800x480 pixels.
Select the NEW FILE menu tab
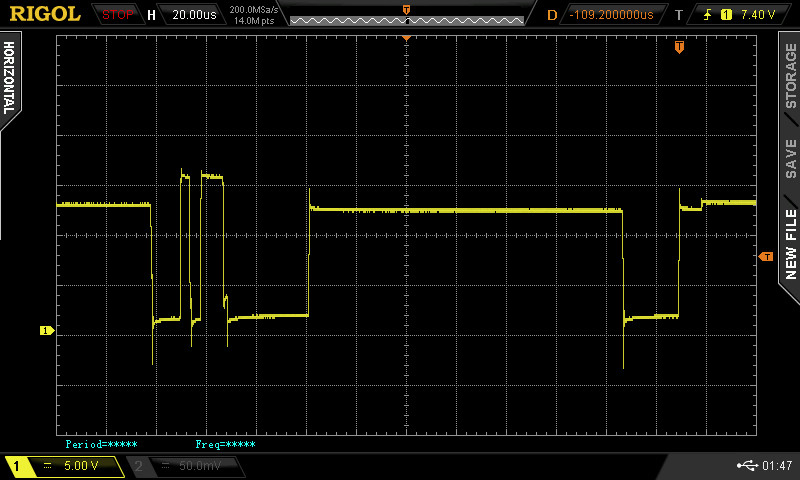coord(790,244)
